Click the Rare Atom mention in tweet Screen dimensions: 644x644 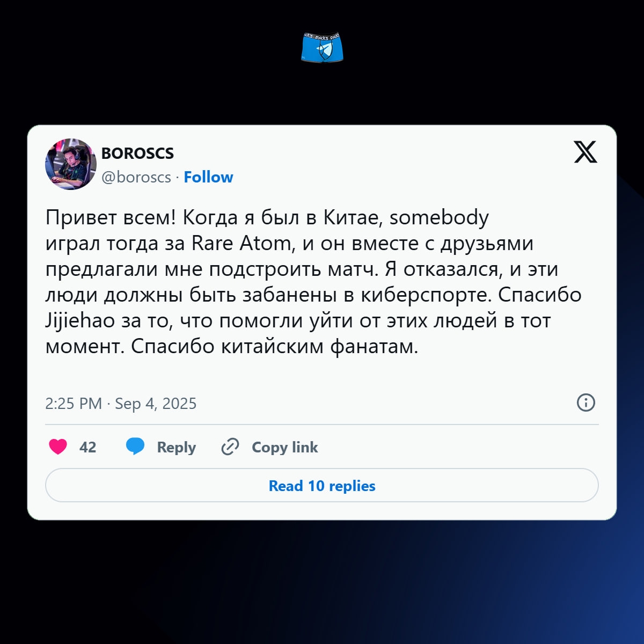pos(241,244)
